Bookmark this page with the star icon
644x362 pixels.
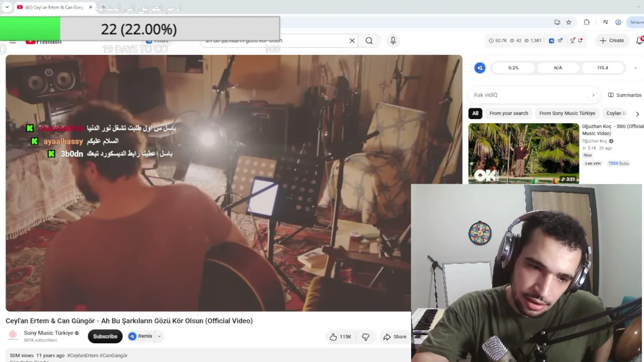tap(569, 22)
